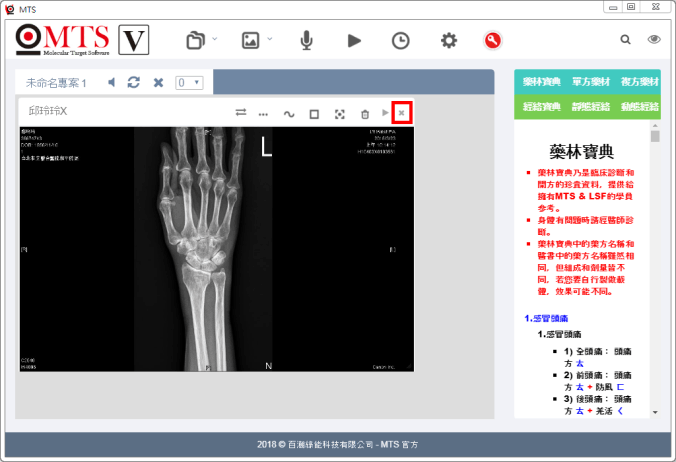
Task: Click the refresh arrows icon on project tab
Action: click(x=134, y=82)
